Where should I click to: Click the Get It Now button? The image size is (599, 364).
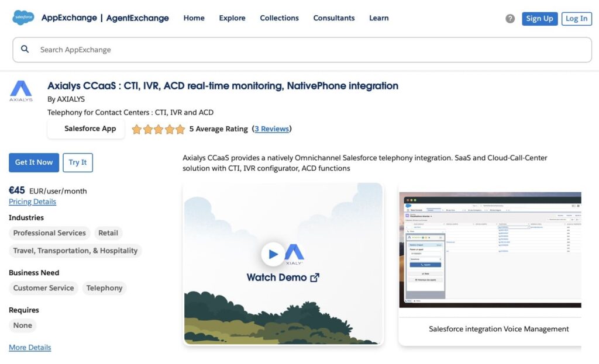point(34,162)
